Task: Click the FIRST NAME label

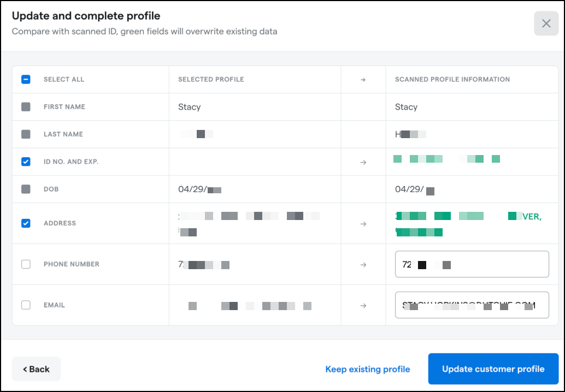Action: (64, 106)
